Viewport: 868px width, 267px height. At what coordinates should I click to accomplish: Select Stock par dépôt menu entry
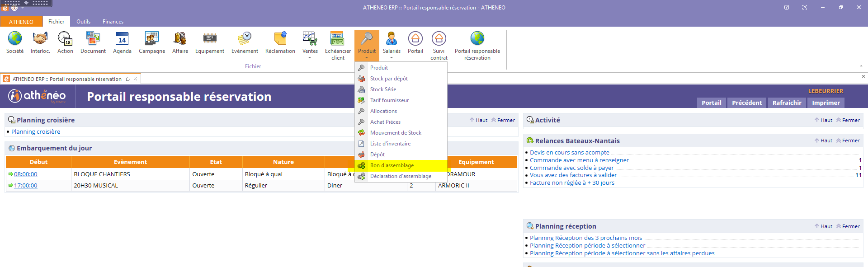(x=401, y=79)
